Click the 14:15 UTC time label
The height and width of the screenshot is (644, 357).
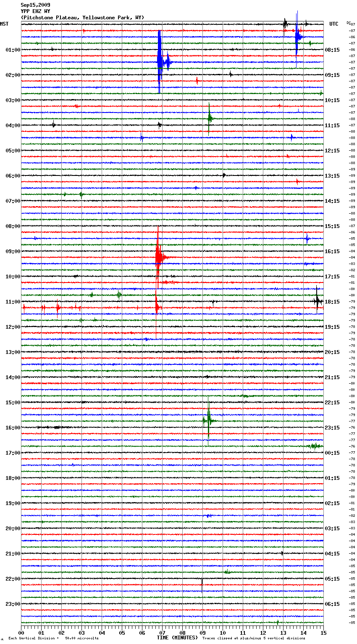(x=332, y=201)
